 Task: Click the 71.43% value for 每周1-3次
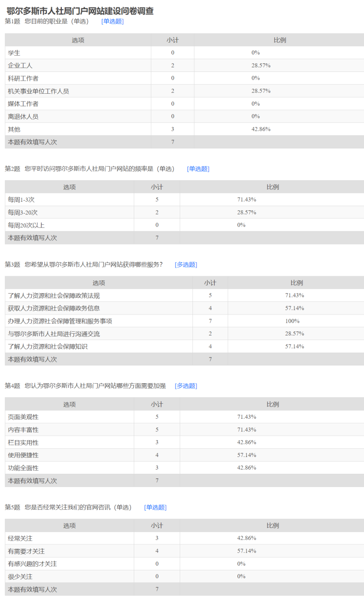[247, 199]
